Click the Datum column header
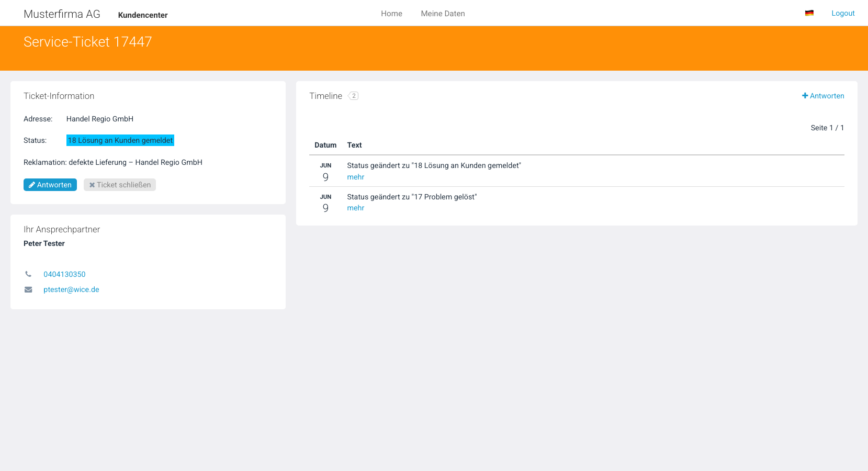868x471 pixels. 325,145
